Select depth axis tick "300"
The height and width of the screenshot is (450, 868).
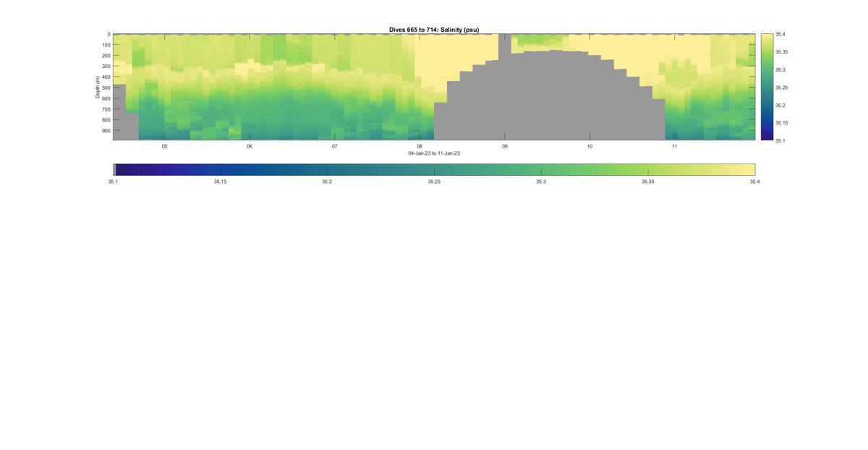click(x=106, y=67)
